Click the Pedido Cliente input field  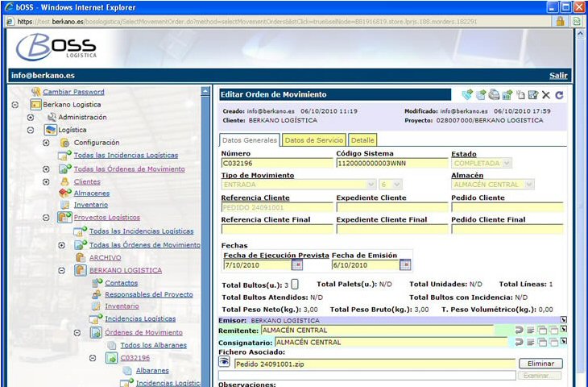click(x=507, y=208)
